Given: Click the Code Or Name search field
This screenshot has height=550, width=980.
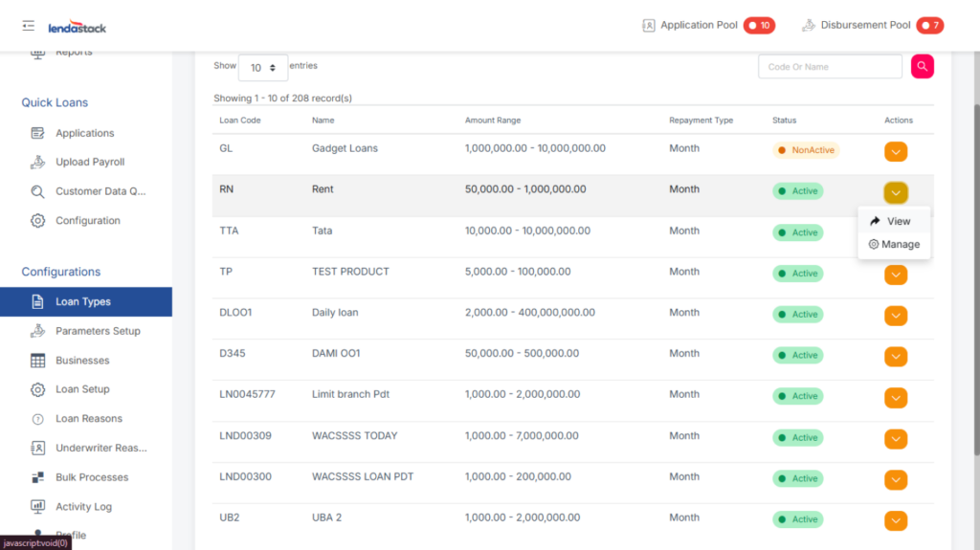Looking at the screenshot, I should (830, 67).
